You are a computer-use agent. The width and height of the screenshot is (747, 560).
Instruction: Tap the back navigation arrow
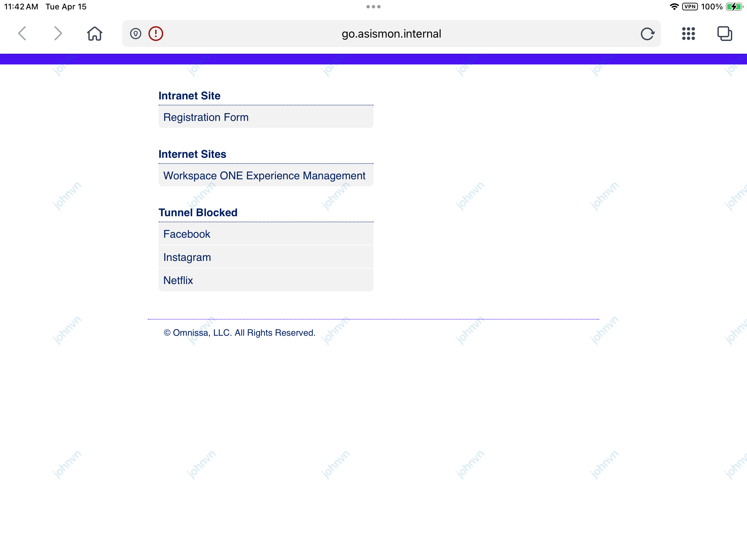22,34
